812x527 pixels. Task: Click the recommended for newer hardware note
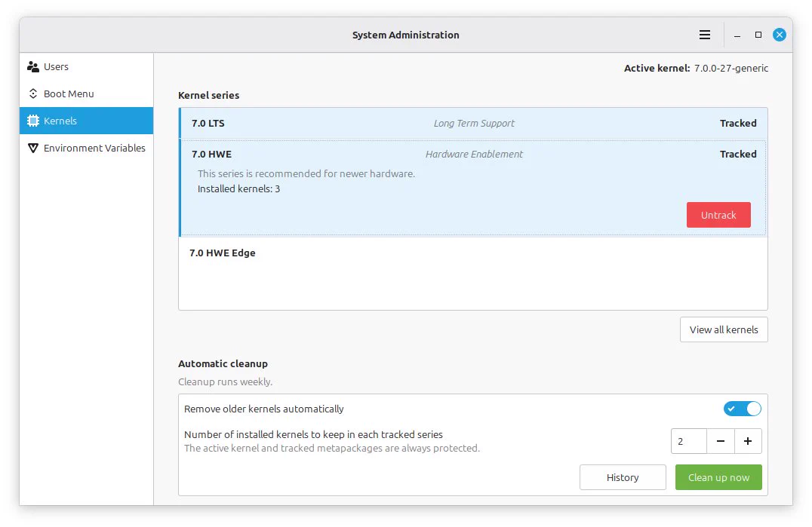tap(306, 173)
